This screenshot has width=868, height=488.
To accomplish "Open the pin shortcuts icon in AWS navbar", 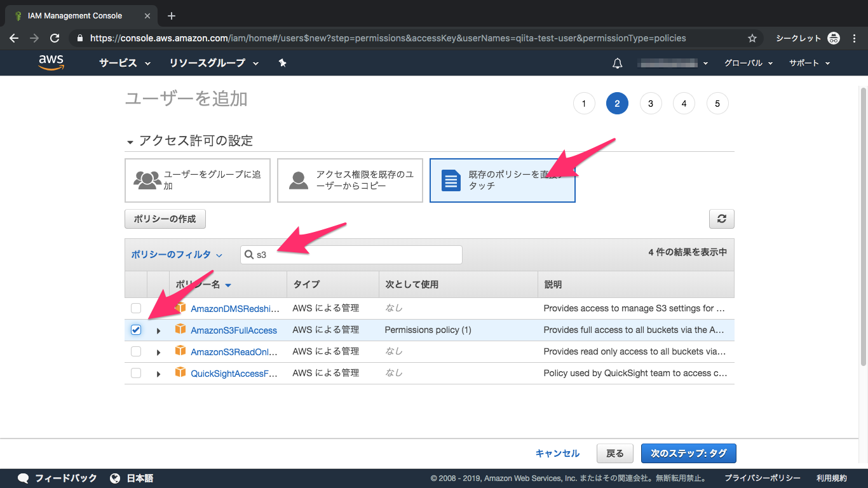I will pyautogui.click(x=282, y=63).
